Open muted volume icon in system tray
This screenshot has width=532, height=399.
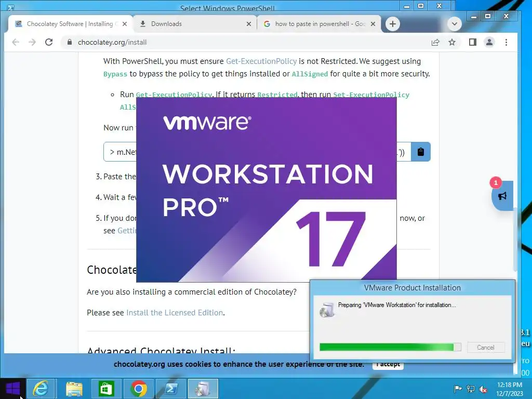pyautogui.click(x=483, y=389)
